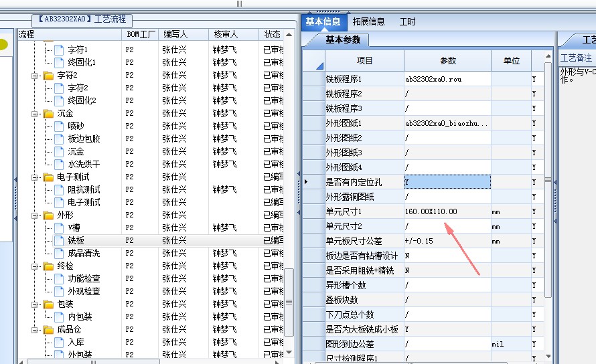Click the 外形 folder icon

tap(48, 215)
